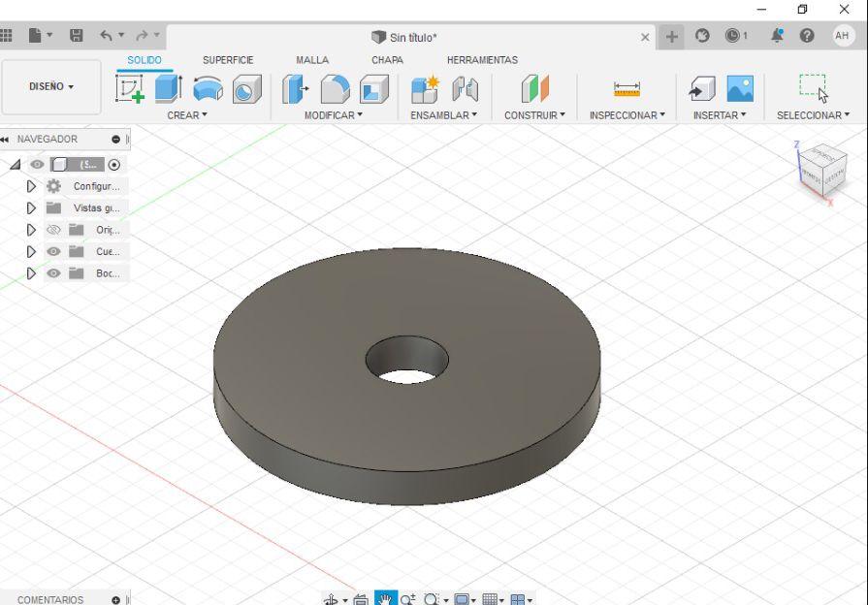The image size is (868, 605).
Task: Select the Shell tool
Action: click(x=374, y=89)
